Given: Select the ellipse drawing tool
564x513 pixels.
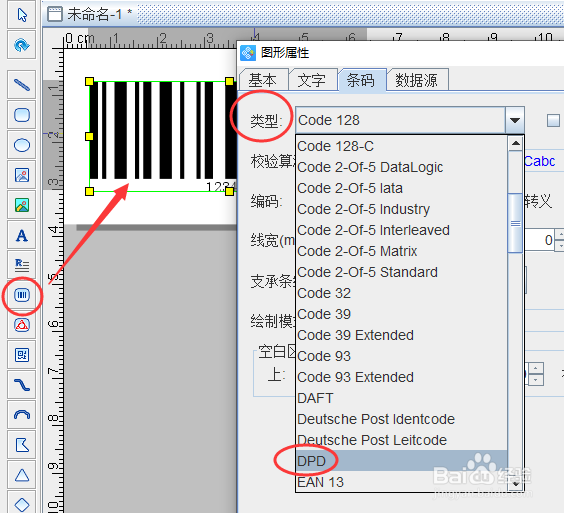Looking at the screenshot, I should click(x=22, y=145).
